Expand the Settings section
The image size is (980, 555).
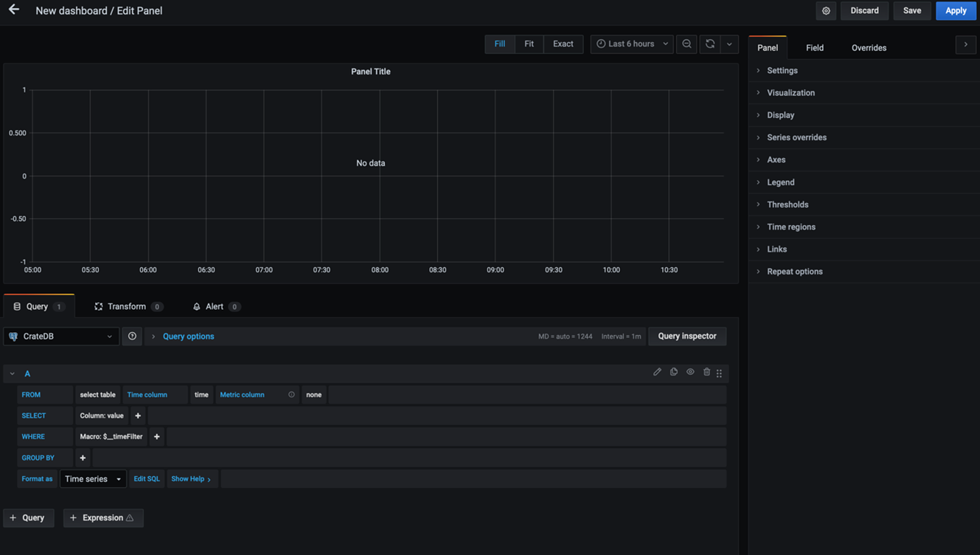864,71
